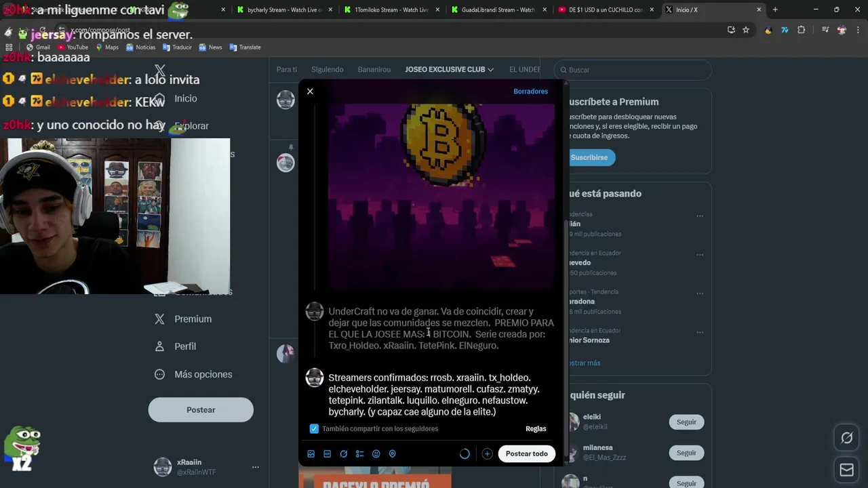Open the Noticias bookmark
Screen dimensions: 868x488
coord(140,47)
